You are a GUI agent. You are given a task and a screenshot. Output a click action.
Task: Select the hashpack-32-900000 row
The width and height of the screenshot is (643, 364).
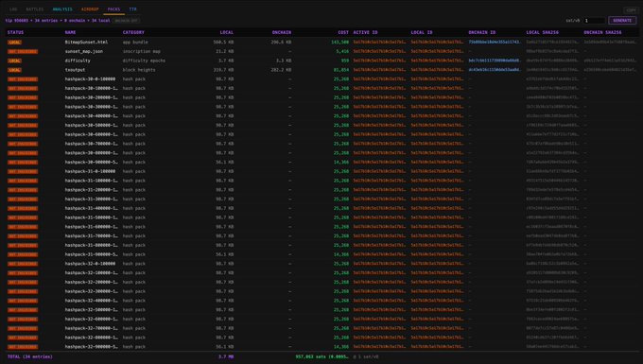coord(321,347)
